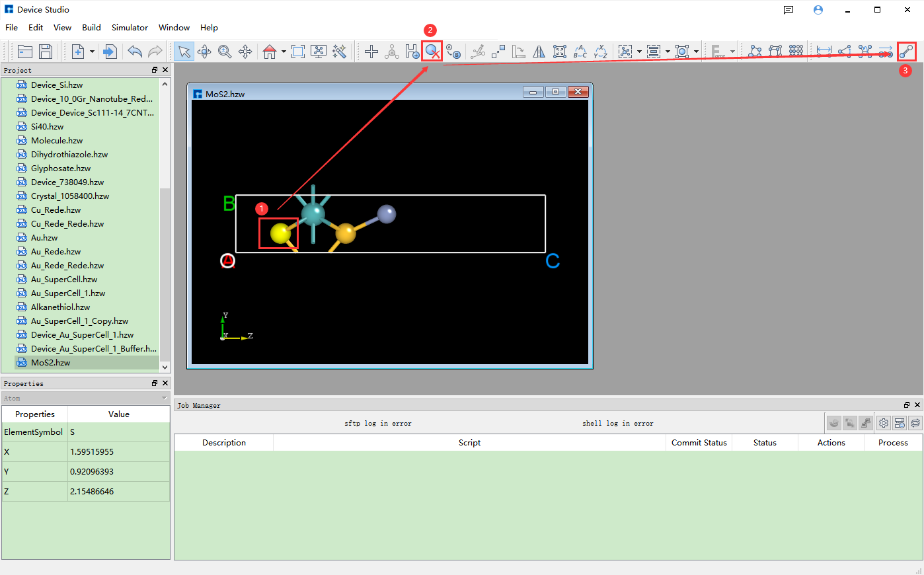The height and width of the screenshot is (575, 924).
Task: Click the undo arrow icon
Action: (x=135, y=51)
